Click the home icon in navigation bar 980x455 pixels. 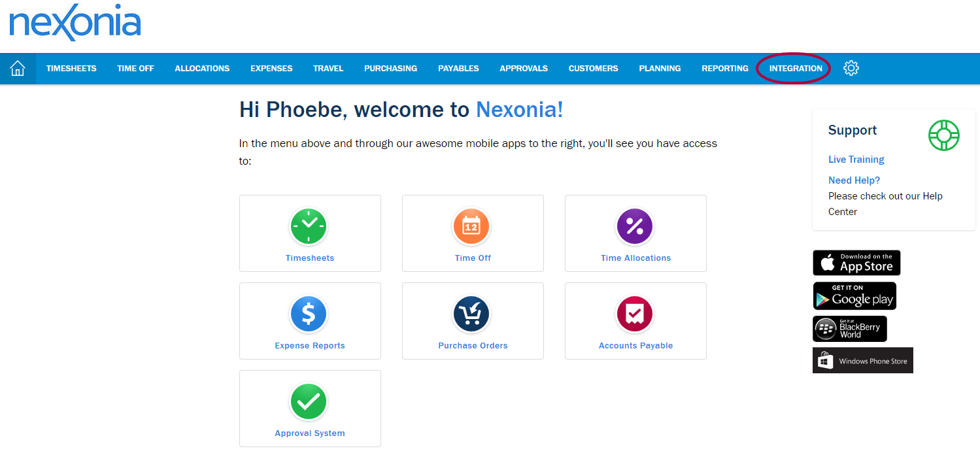pos(18,69)
